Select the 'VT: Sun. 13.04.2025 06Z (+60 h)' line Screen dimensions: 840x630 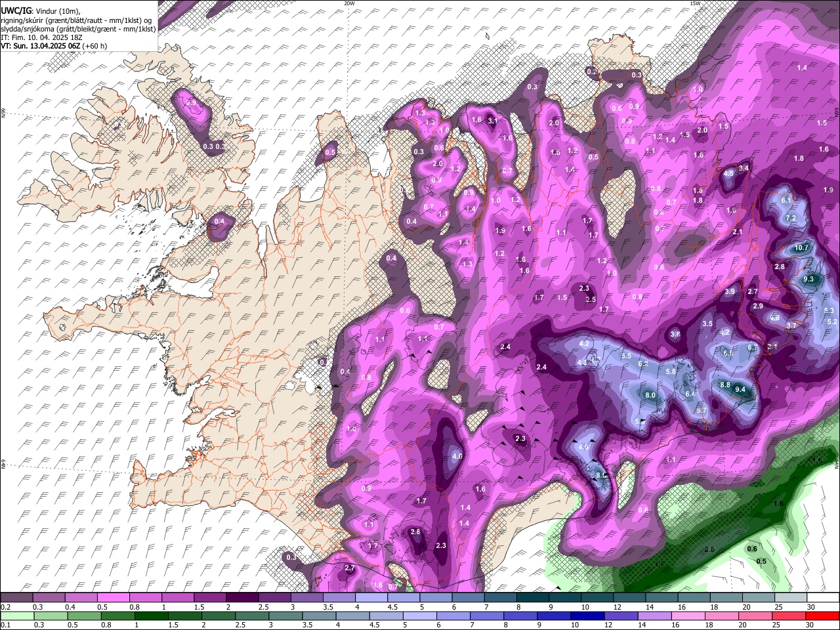coord(54,46)
